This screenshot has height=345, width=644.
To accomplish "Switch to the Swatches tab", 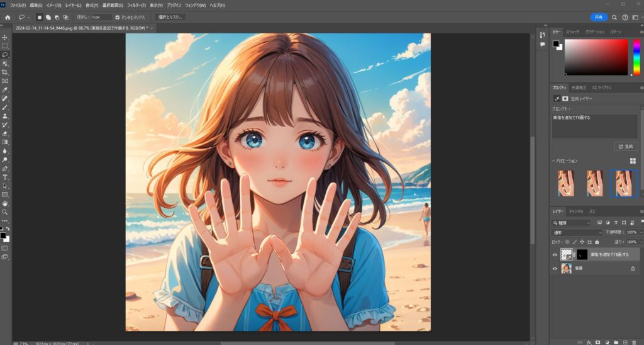I will [572, 31].
